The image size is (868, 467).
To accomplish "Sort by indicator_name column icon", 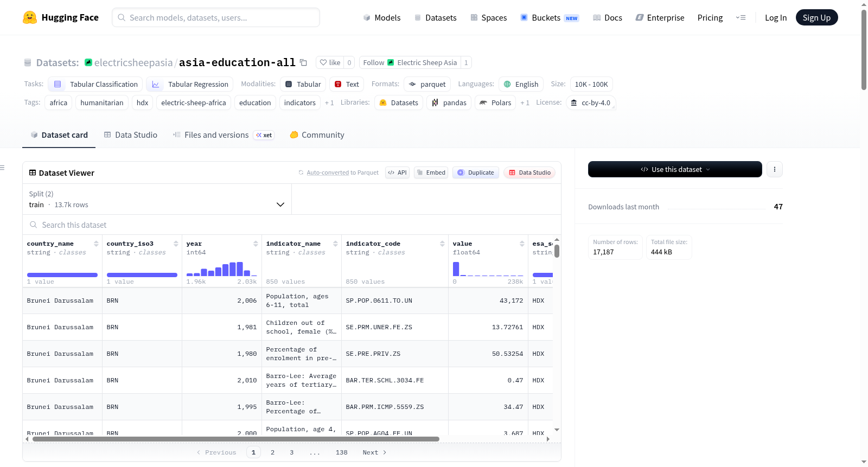I will (x=335, y=244).
